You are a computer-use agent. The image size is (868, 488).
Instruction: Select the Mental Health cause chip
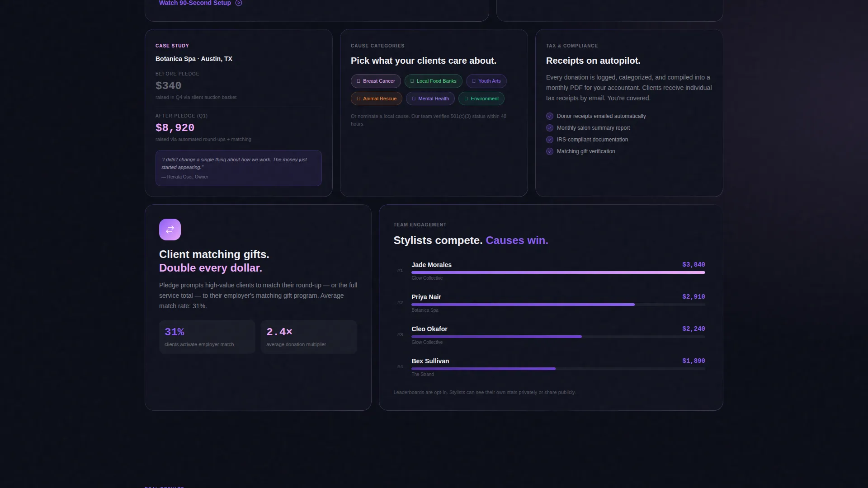click(x=430, y=99)
